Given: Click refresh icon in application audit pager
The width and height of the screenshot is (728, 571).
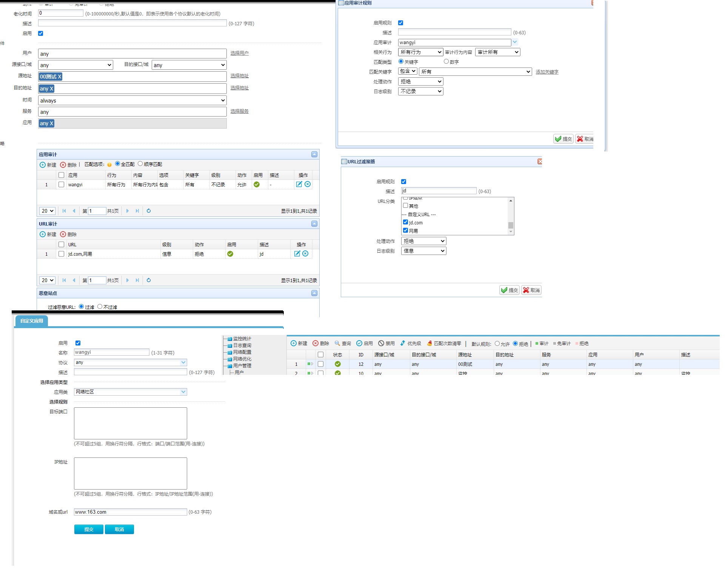Looking at the screenshot, I should point(149,211).
